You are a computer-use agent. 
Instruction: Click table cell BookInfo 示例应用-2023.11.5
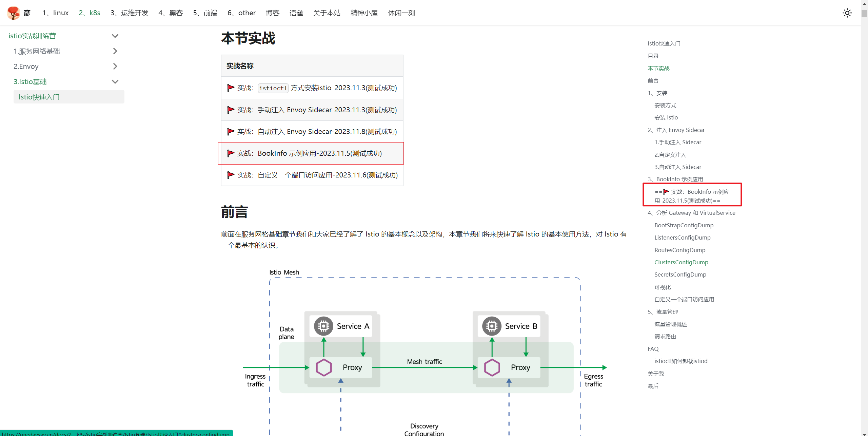click(x=312, y=153)
